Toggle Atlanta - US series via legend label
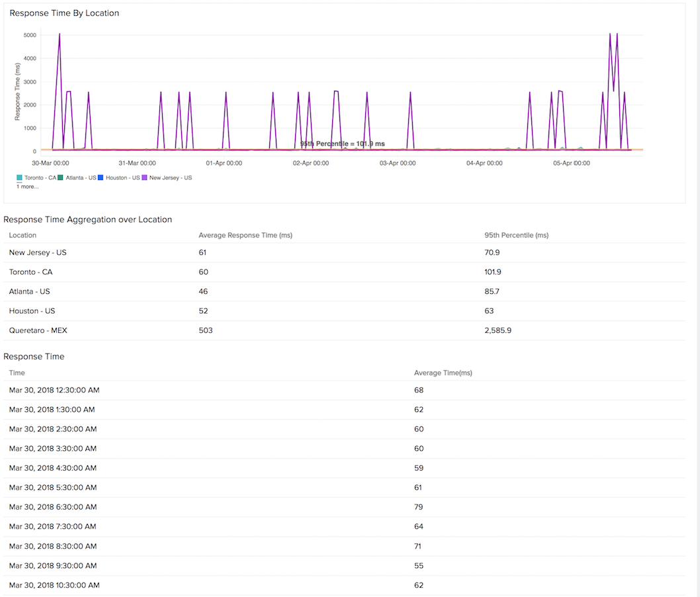This screenshot has width=700, height=597. (x=81, y=177)
